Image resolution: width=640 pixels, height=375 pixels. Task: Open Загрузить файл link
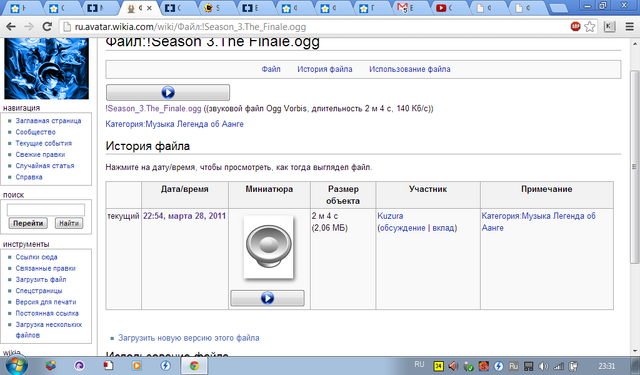click(41, 280)
